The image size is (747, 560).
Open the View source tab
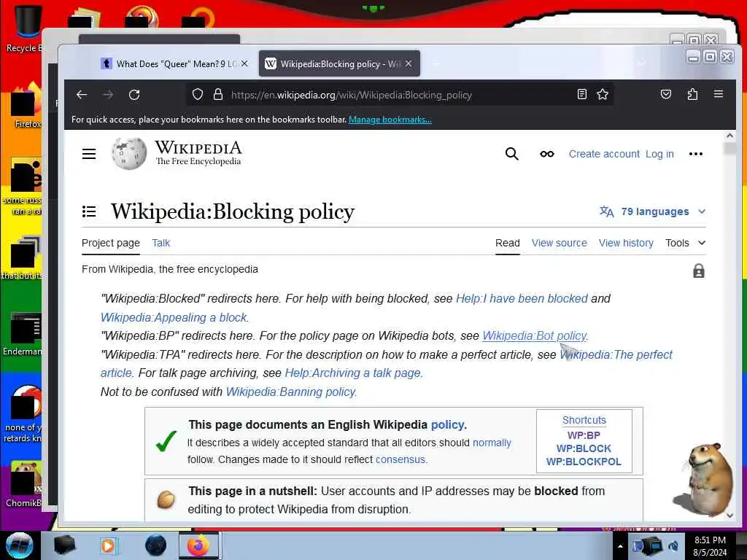560,243
